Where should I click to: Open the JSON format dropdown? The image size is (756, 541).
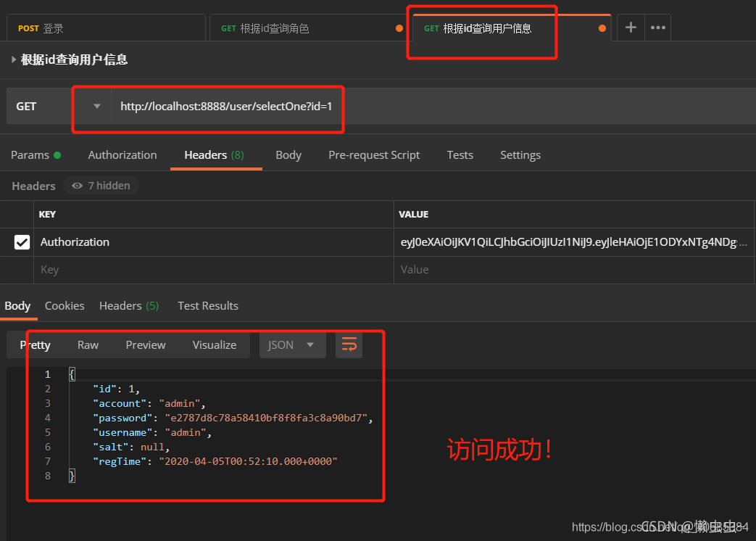(292, 344)
